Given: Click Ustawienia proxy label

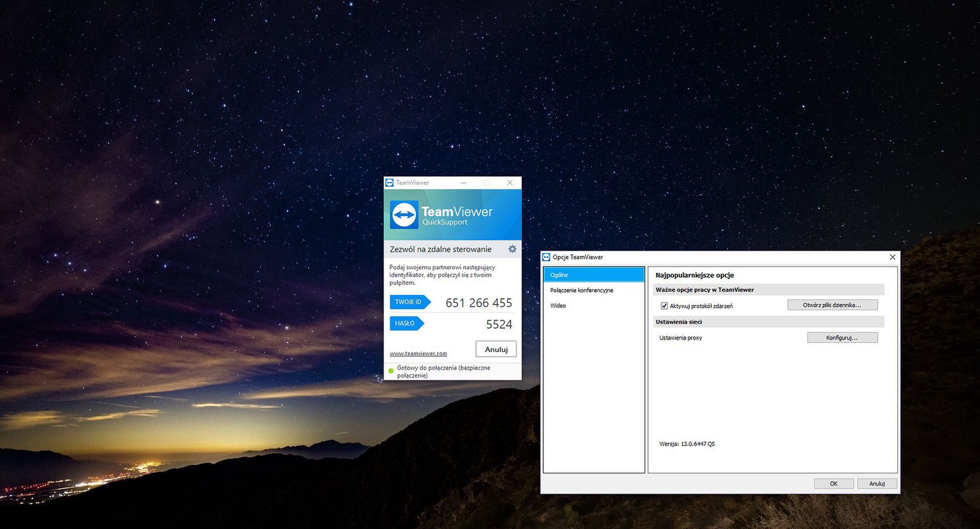Looking at the screenshot, I should pos(680,338).
